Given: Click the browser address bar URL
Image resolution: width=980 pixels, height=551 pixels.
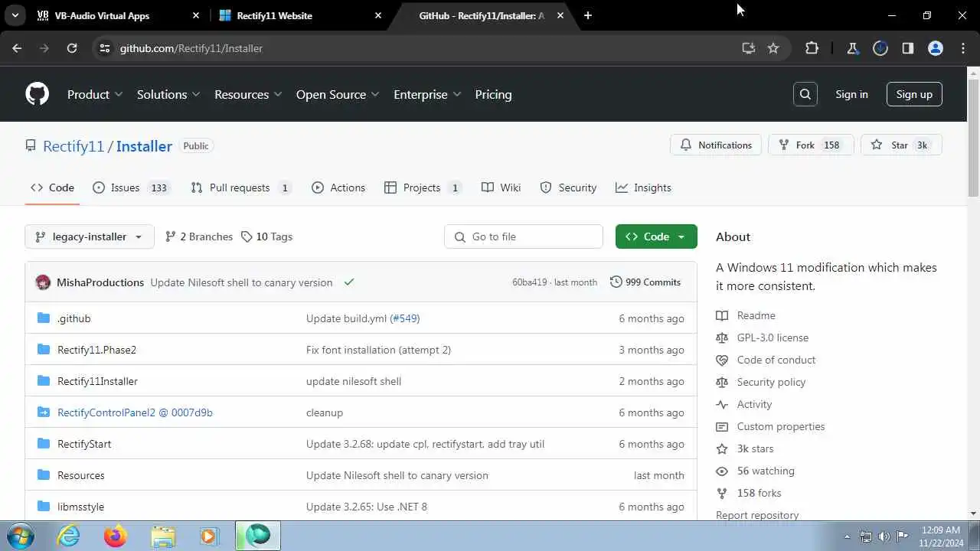Looking at the screenshot, I should tap(191, 48).
